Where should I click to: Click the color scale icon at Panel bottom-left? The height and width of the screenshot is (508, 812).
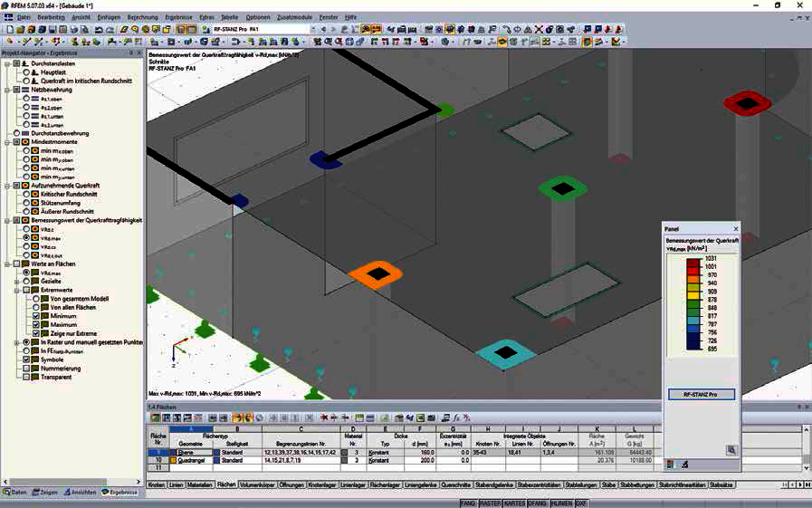pyautogui.click(x=671, y=465)
